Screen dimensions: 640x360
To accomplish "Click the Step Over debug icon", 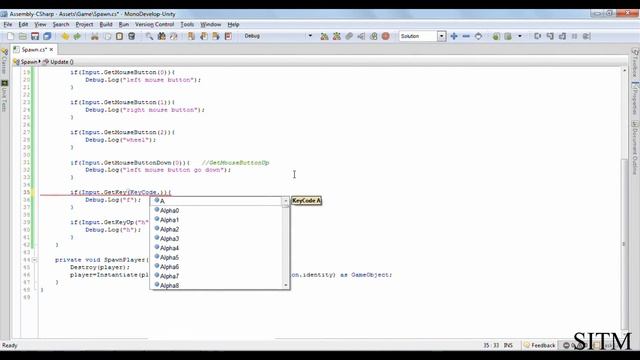I will tap(538, 36).
